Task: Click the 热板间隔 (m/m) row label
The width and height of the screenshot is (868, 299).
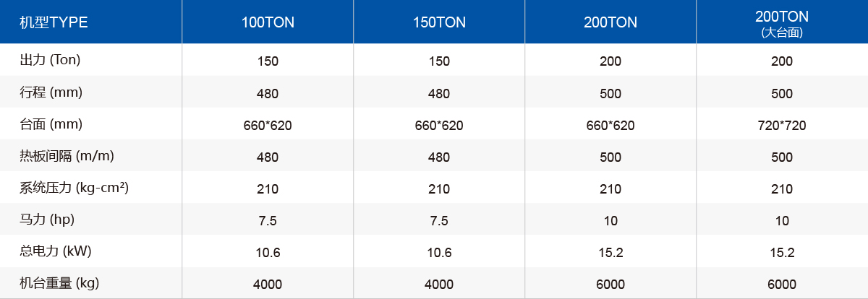Action: tap(67, 156)
